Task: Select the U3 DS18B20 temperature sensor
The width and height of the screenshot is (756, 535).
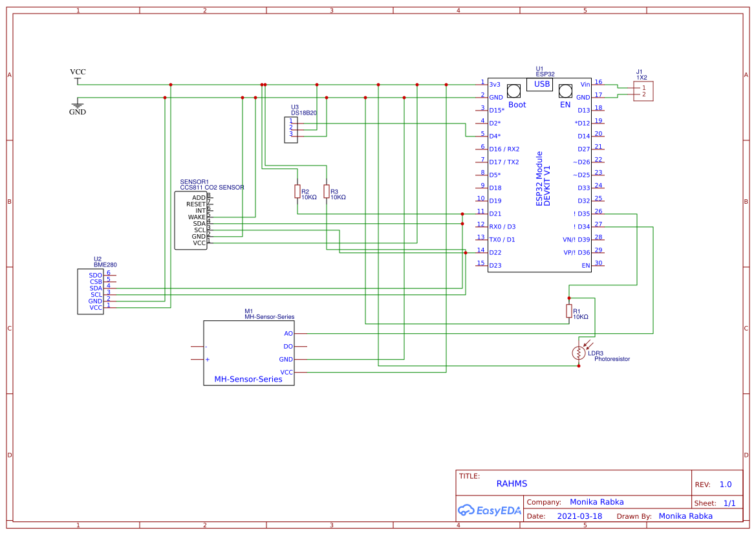Action: click(x=291, y=129)
